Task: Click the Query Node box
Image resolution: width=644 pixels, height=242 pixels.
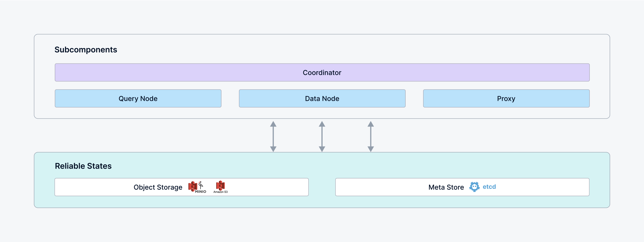Action: point(138,99)
